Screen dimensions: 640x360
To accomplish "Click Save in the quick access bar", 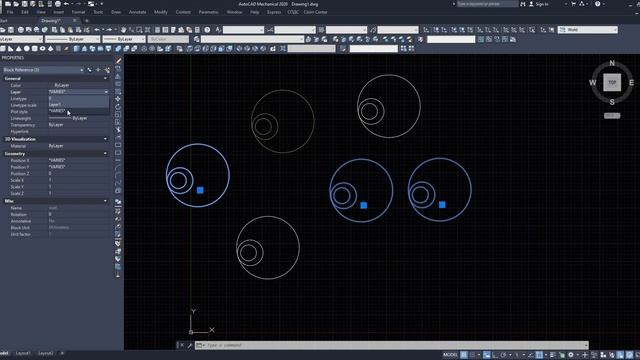I will coord(24,4).
